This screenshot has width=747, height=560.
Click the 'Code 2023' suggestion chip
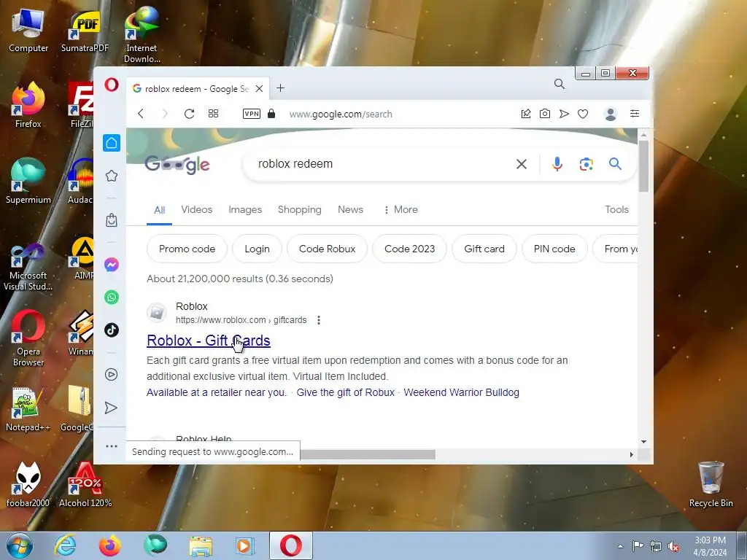point(410,249)
